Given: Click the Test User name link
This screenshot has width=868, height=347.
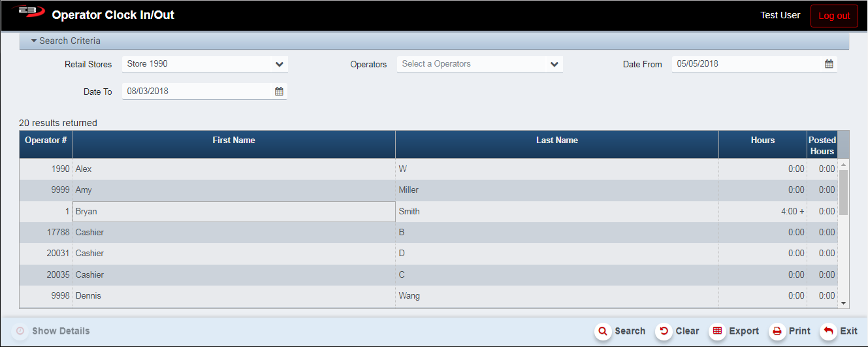Looking at the screenshot, I should pyautogui.click(x=780, y=15).
